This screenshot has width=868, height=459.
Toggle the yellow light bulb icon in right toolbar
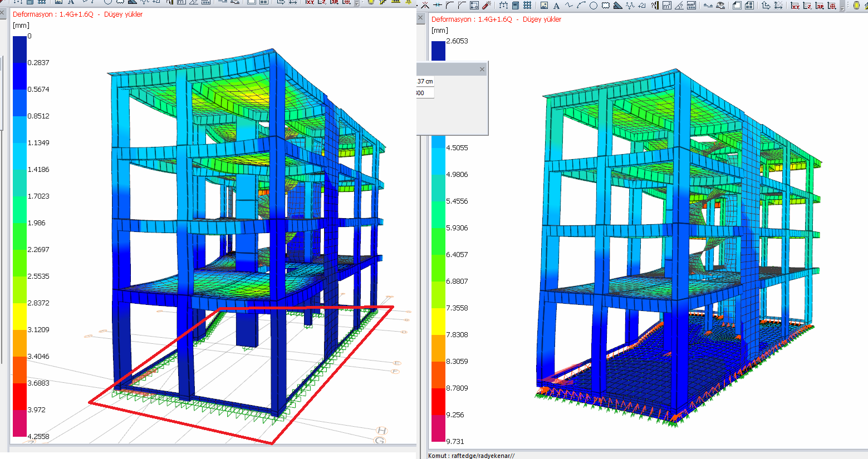856,6
